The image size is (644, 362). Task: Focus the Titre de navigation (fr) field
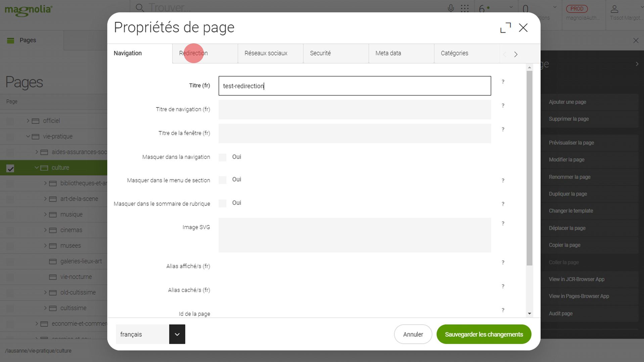355,109
